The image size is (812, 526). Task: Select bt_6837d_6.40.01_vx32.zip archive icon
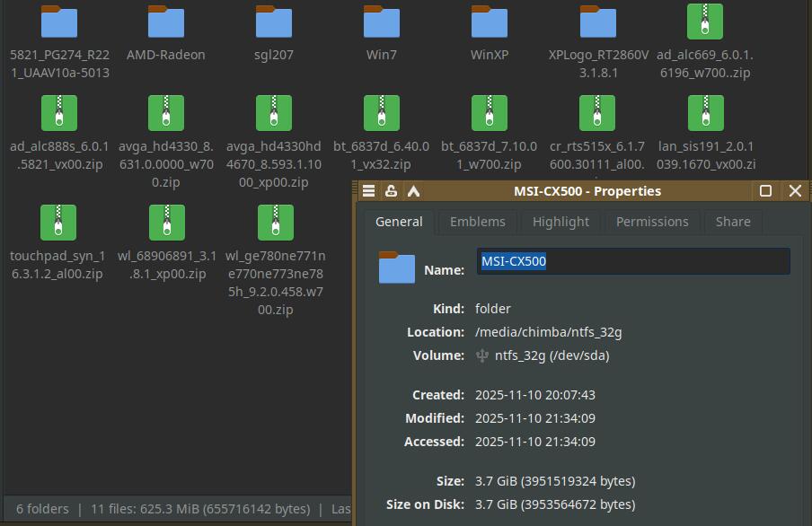381,113
